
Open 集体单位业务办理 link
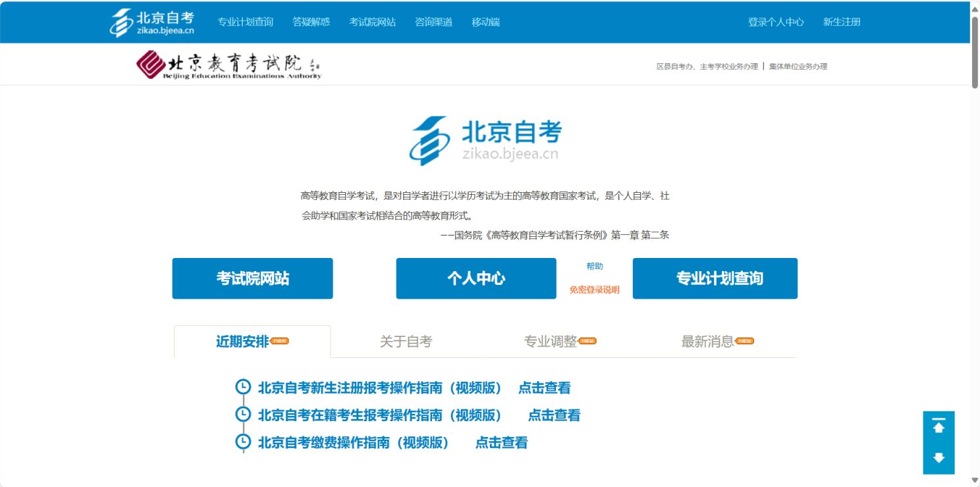(798, 66)
